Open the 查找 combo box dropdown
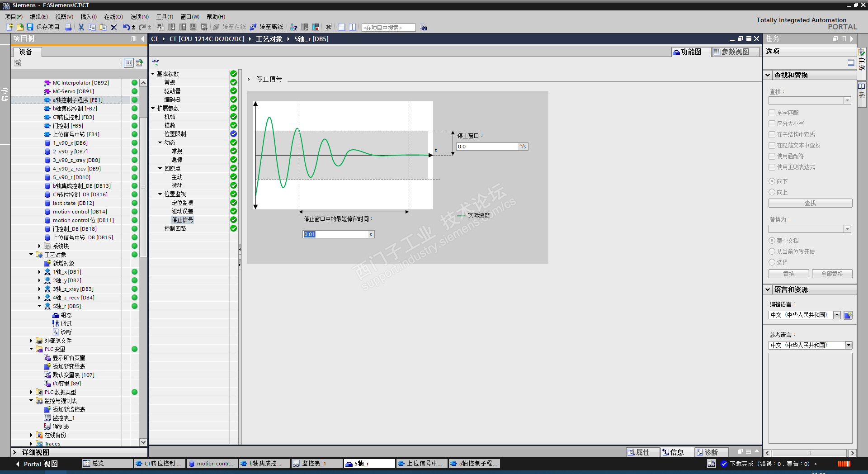Screen dimensions: 868x474 pyautogui.click(x=848, y=100)
